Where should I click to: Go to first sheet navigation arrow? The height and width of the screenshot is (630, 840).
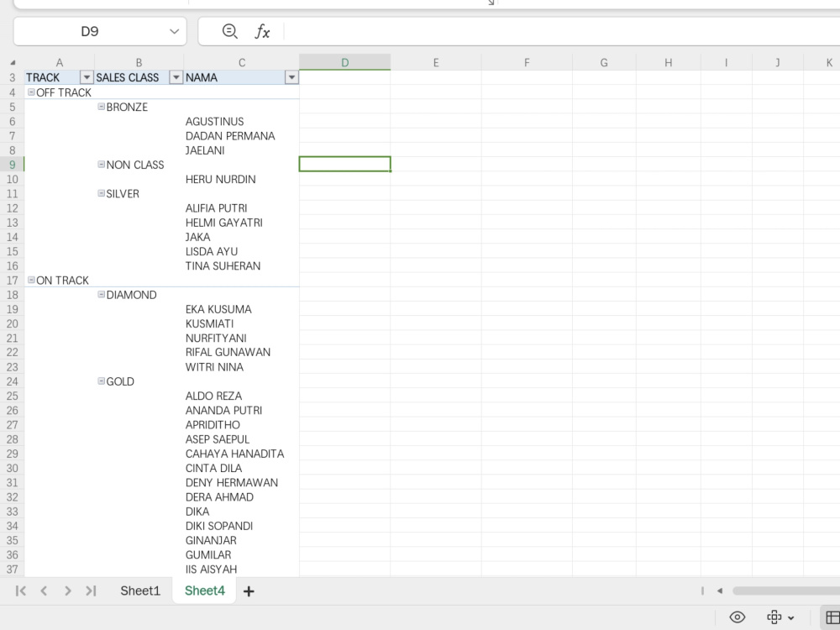click(21, 591)
